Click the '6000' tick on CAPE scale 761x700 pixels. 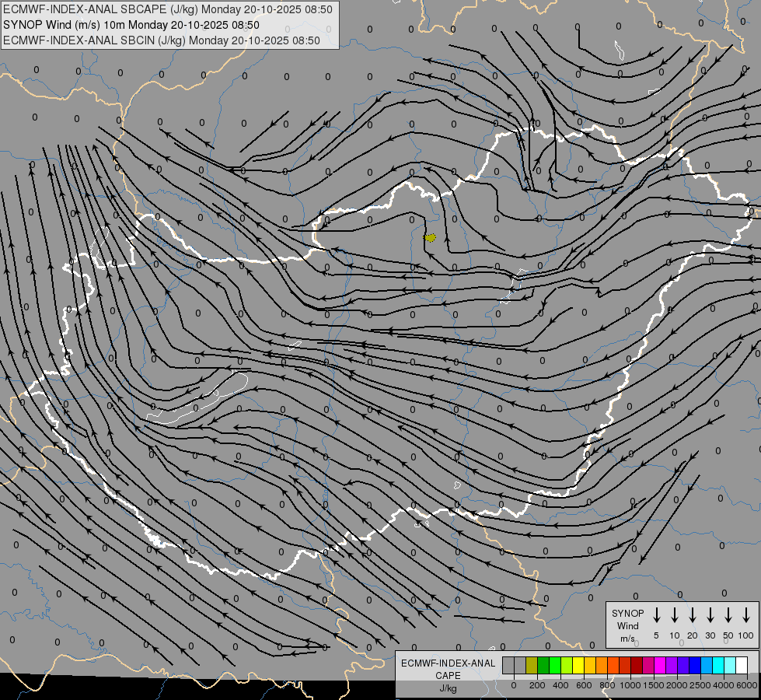pos(747,685)
